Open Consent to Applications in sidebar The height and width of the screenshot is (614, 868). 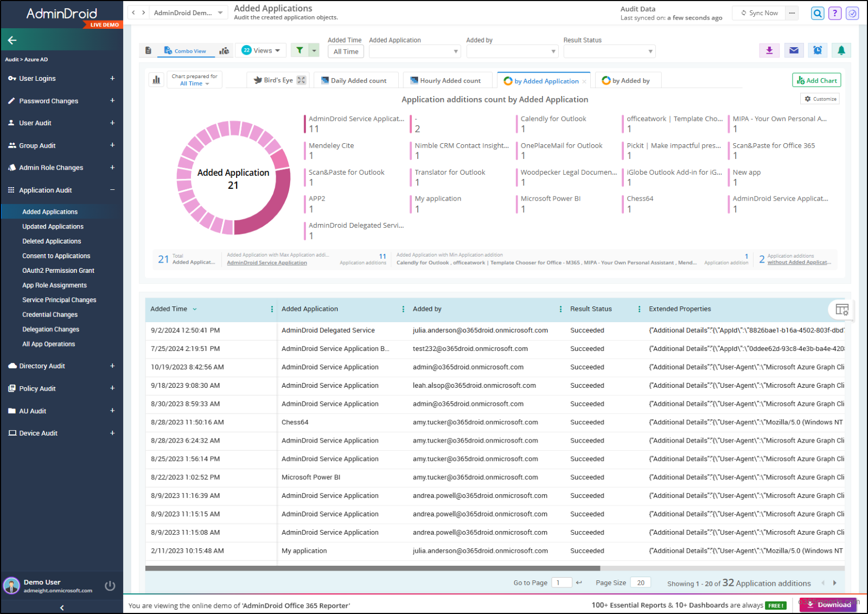point(56,256)
